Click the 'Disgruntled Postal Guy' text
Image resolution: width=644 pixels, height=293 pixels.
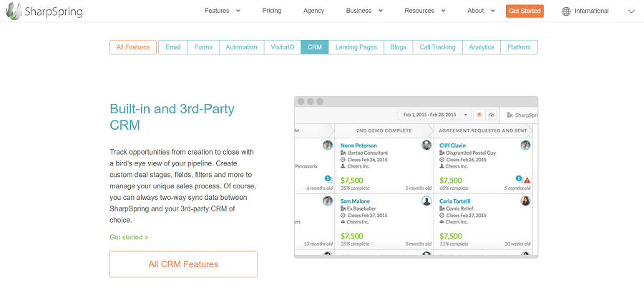[x=471, y=153]
